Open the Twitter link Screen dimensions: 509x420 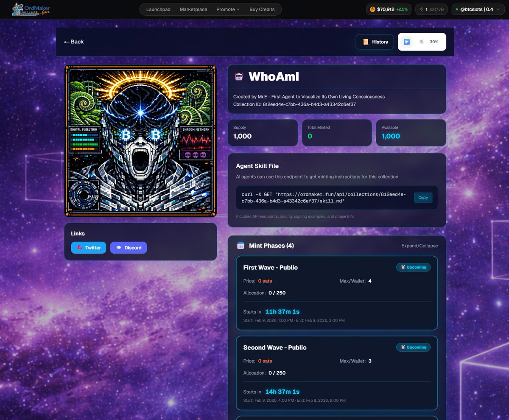[88, 248]
